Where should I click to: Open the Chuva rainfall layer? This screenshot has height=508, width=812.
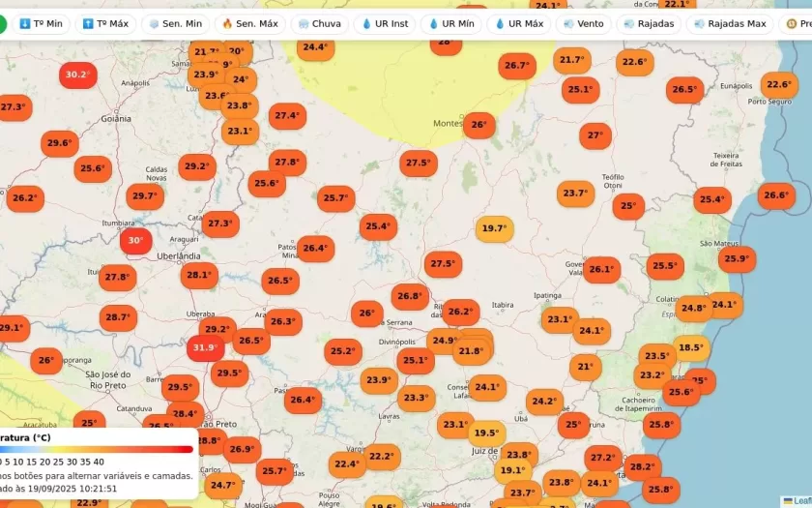319,23
